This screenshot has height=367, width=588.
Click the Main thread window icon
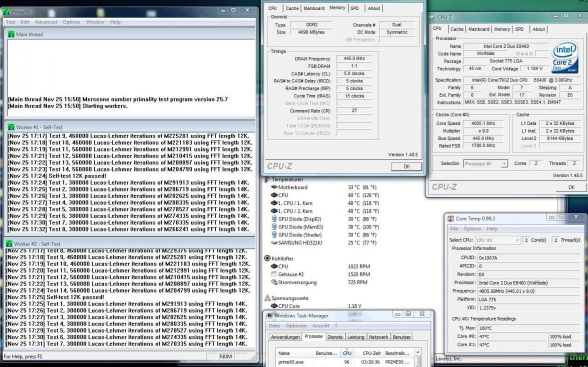click(x=11, y=34)
